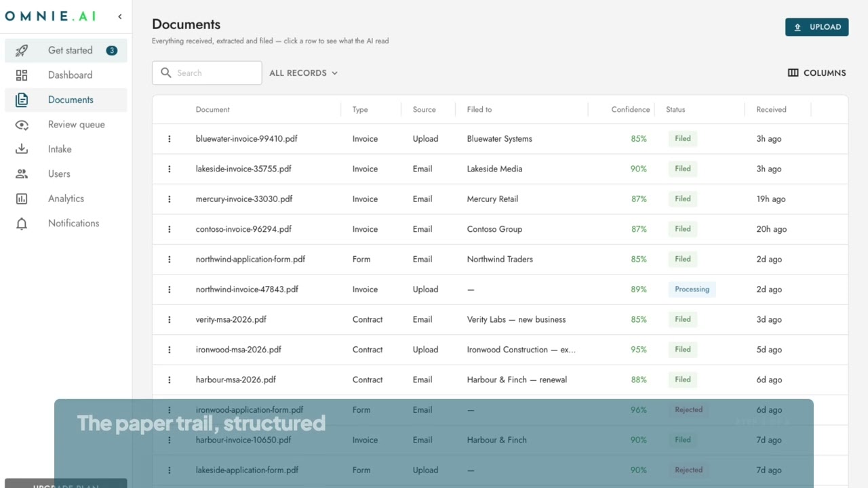Open row menu for mercury-invoice-33030.pdf
Image resolution: width=868 pixels, height=488 pixels.
click(170, 199)
